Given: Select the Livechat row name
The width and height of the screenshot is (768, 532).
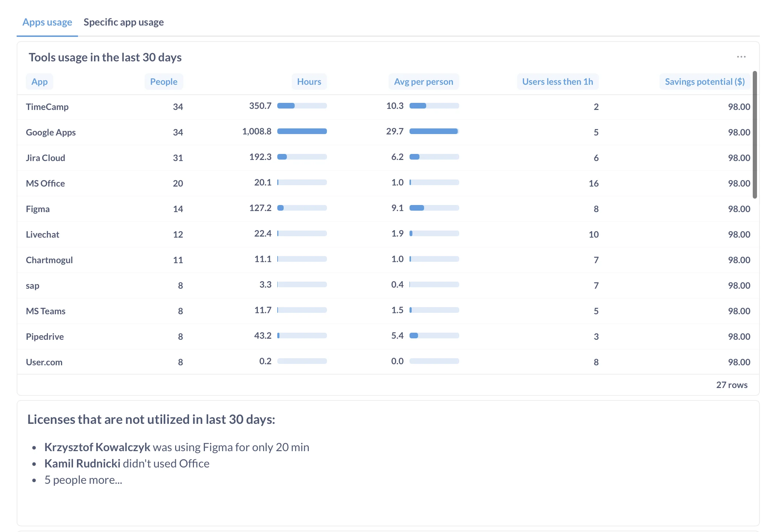Looking at the screenshot, I should coord(43,234).
